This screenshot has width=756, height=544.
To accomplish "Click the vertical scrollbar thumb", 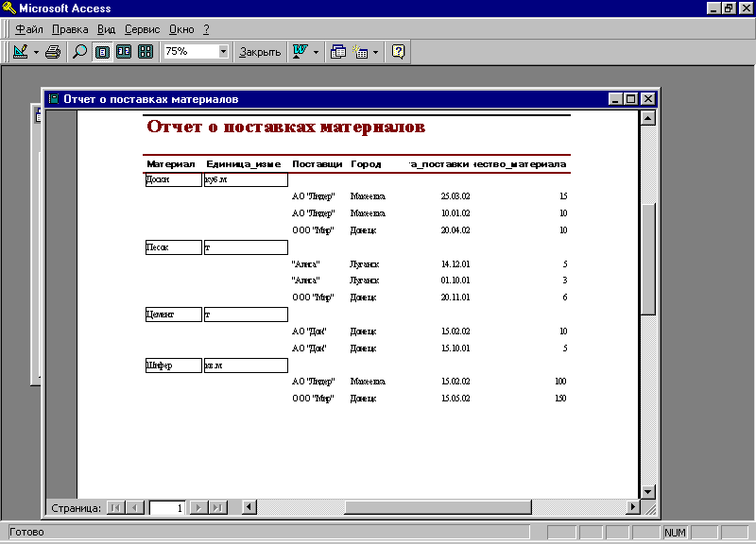I will pyautogui.click(x=647, y=259).
